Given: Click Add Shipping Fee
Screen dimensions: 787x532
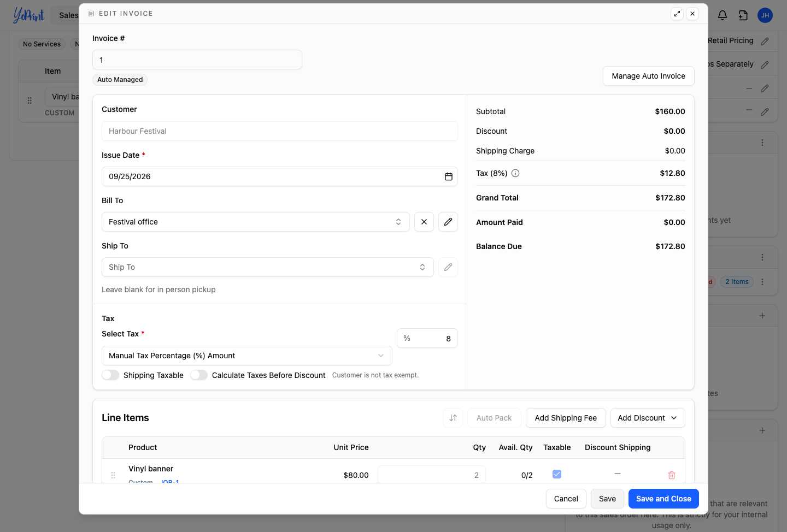Looking at the screenshot, I should [x=566, y=418].
